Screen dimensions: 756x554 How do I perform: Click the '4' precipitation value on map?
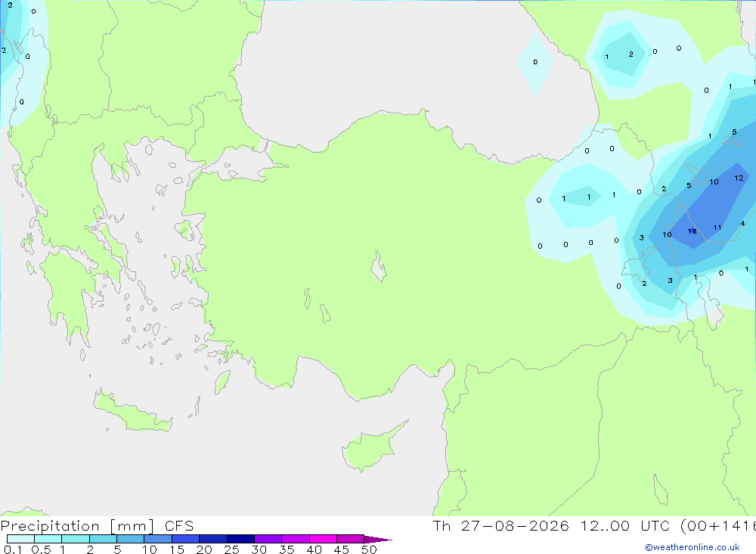point(742,223)
